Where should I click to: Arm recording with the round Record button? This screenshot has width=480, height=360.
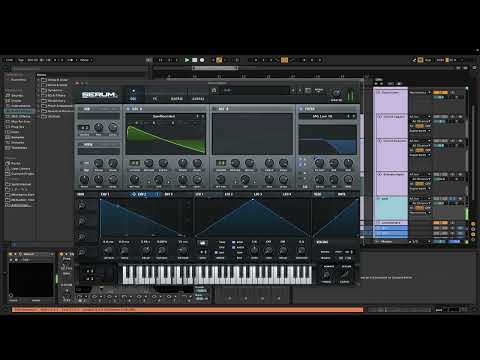click(202, 60)
